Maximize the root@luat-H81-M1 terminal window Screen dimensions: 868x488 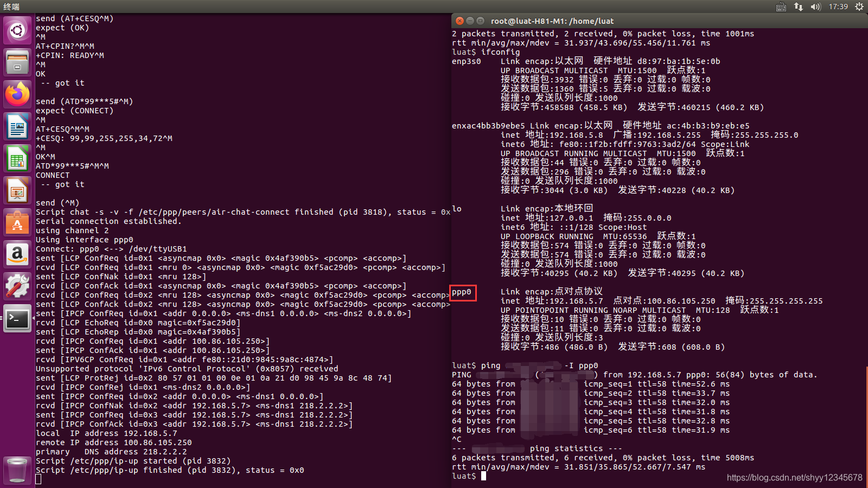click(x=480, y=21)
